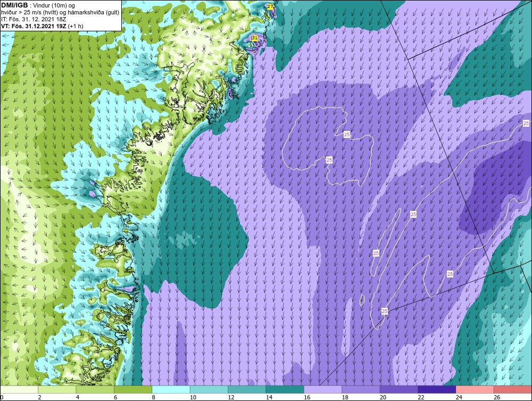Click the legend scale value '24'

click(459, 397)
